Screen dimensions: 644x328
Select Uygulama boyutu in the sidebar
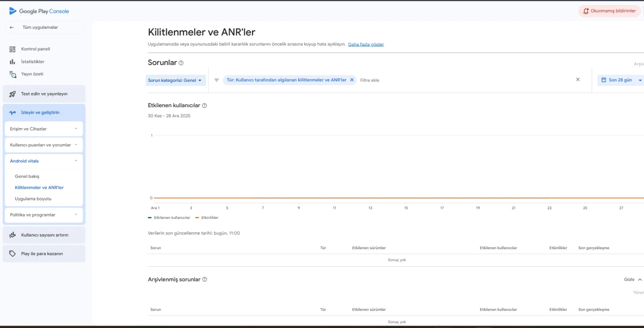click(33, 199)
